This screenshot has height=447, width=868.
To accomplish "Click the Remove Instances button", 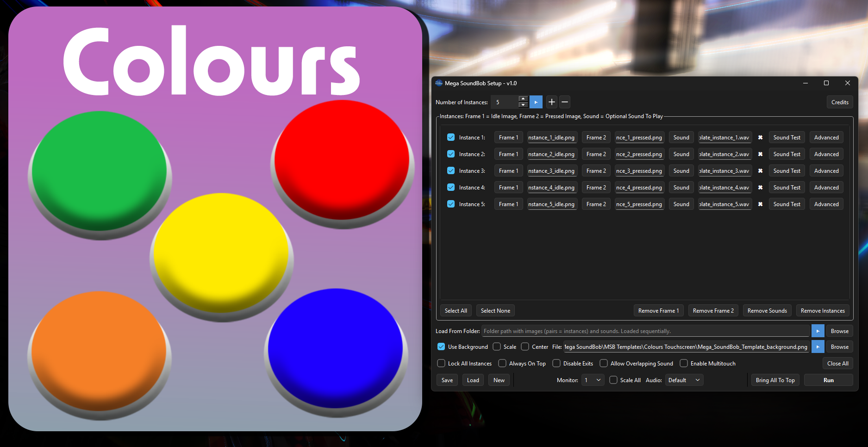I will click(x=823, y=311).
